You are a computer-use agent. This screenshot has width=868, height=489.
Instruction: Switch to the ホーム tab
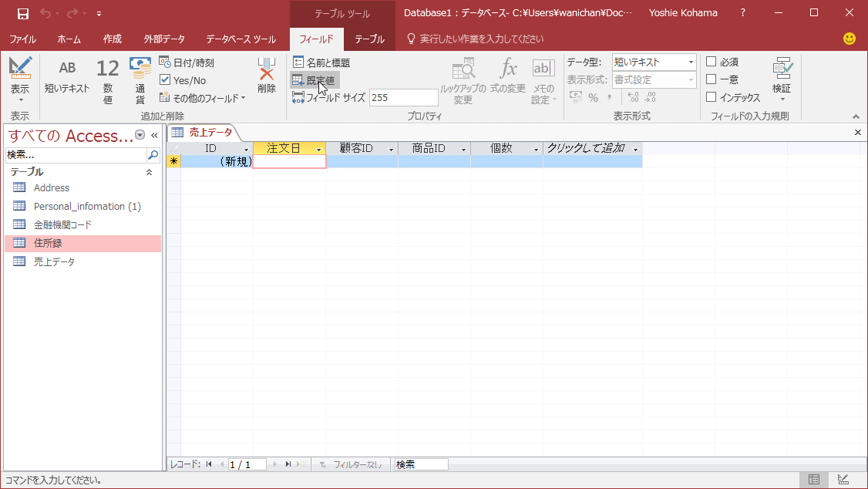pos(69,39)
